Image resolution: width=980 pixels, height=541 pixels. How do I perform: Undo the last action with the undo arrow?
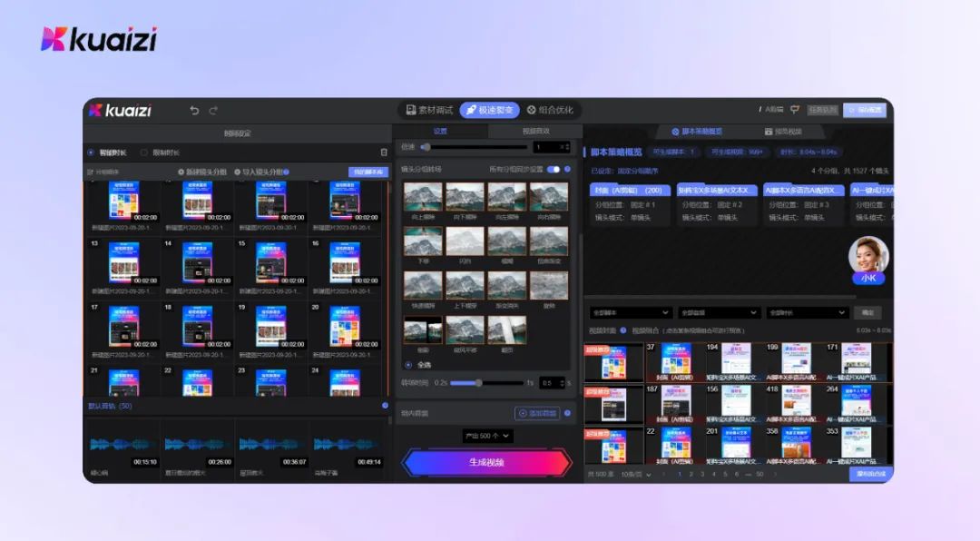click(194, 110)
